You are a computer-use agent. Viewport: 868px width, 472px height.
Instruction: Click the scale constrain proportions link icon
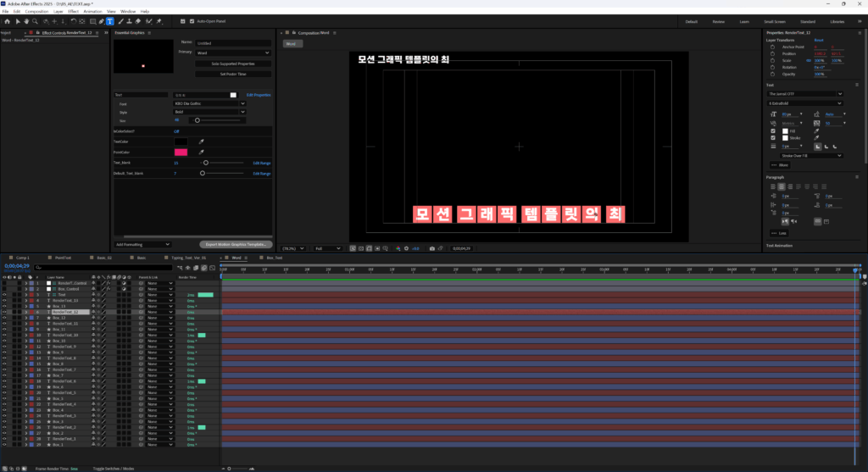(x=808, y=61)
